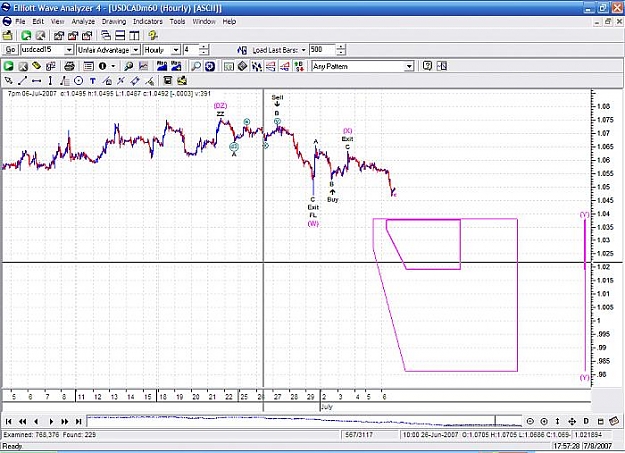Open the Help menu
The width and height of the screenshot is (625, 453).
point(229,22)
